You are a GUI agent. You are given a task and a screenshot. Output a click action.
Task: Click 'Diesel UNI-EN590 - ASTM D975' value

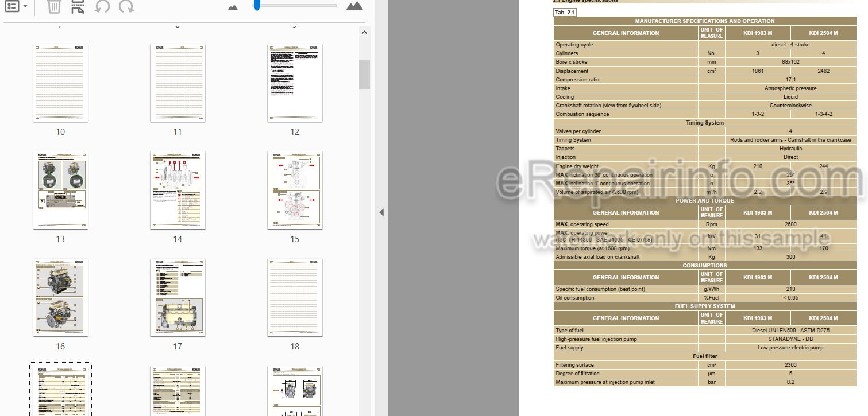(x=790, y=331)
